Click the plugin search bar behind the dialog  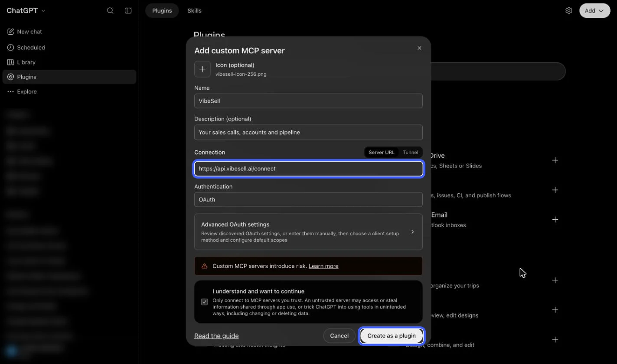click(x=498, y=71)
